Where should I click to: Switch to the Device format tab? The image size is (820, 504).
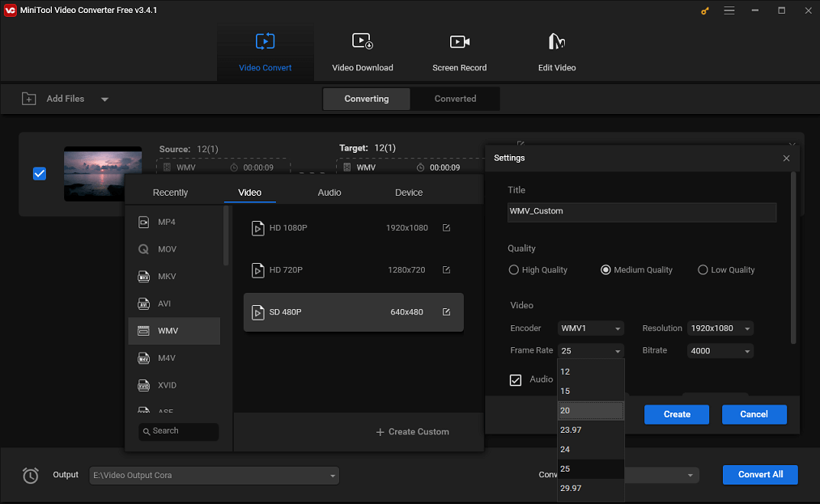pyautogui.click(x=409, y=193)
